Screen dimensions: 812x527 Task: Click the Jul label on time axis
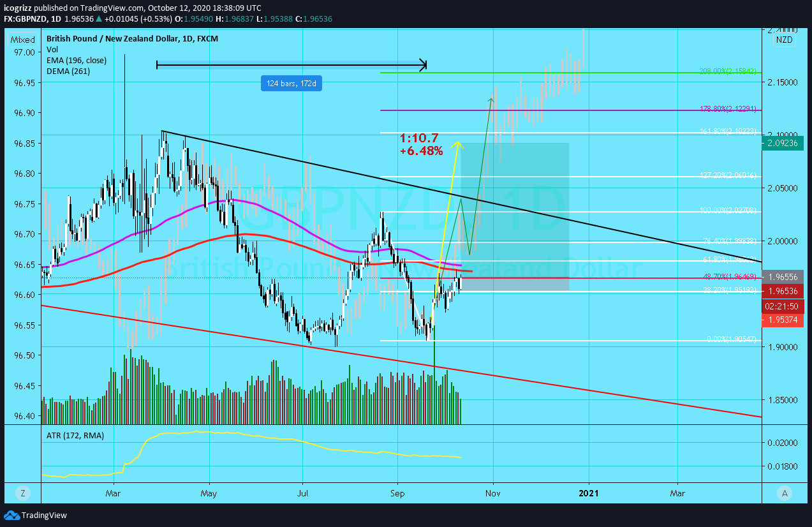coord(302,493)
